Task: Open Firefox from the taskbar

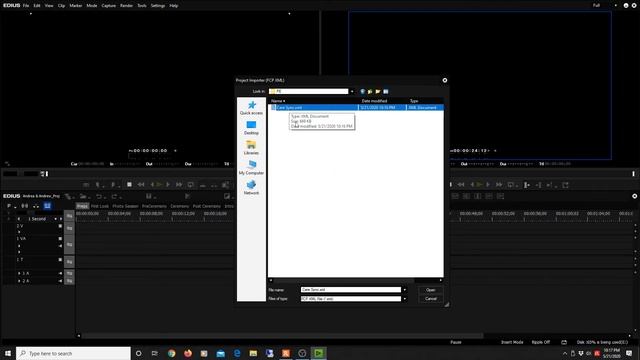Action: click(188, 353)
